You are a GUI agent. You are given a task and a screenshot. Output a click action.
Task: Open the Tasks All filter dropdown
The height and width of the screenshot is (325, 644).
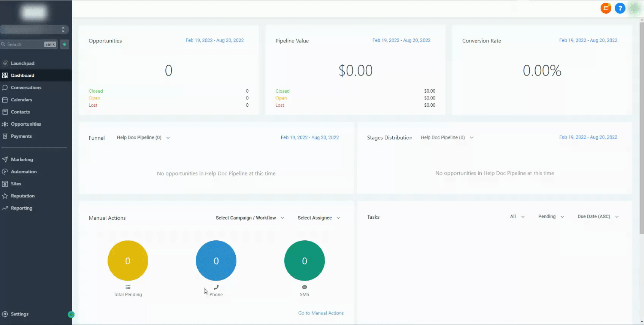[x=517, y=216]
